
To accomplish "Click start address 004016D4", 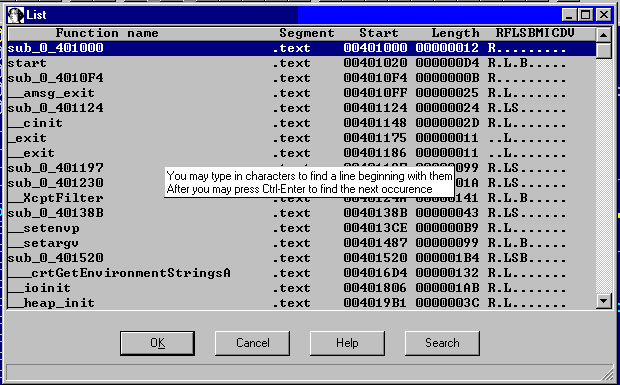I will point(375,273).
